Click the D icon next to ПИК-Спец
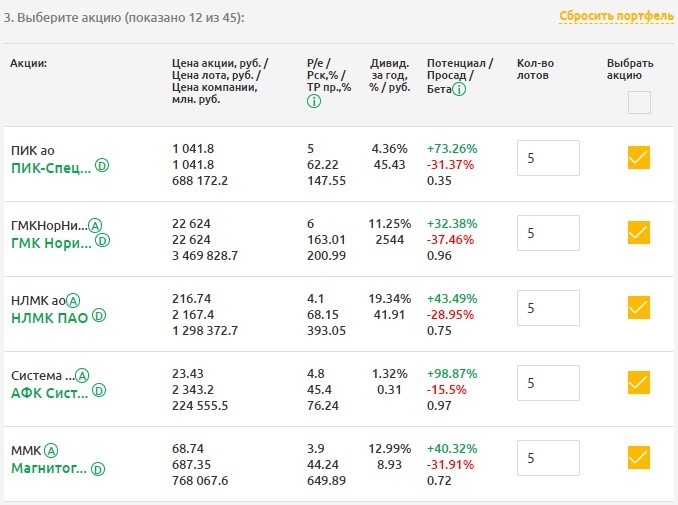This screenshot has width=678, height=505. [102, 167]
